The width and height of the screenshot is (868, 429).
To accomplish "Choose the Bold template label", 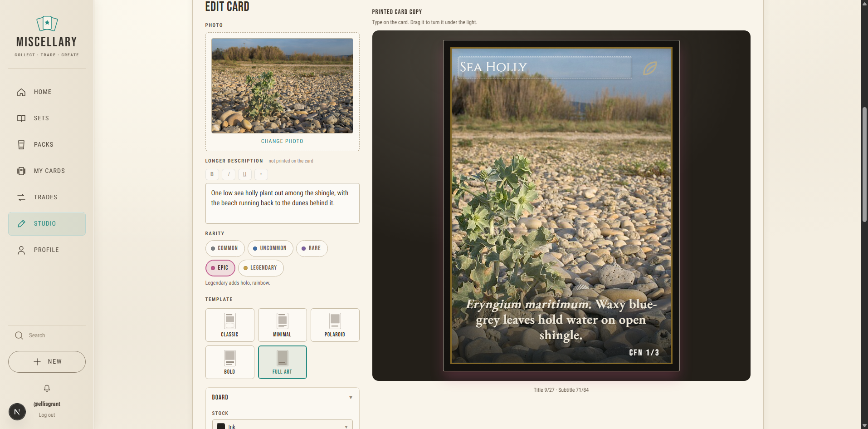I will tap(229, 372).
